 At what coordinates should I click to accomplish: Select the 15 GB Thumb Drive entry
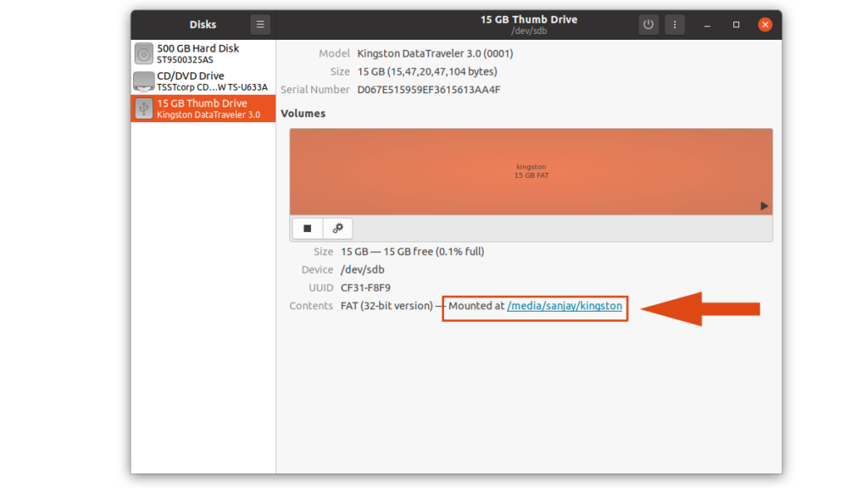203,108
